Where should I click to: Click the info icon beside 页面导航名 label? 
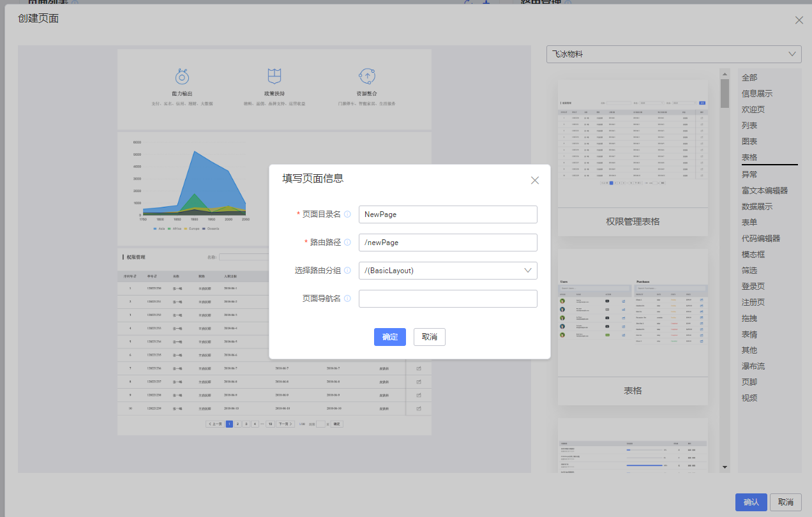tap(347, 299)
